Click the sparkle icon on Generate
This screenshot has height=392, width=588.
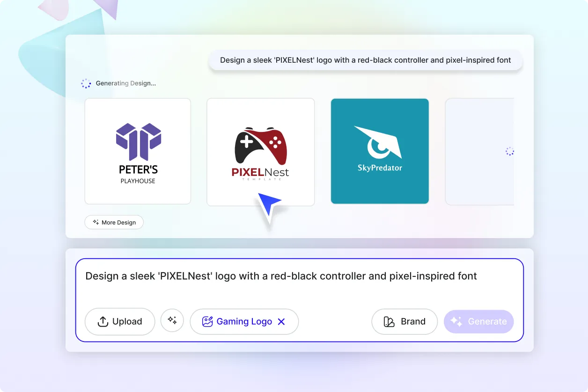coord(456,321)
